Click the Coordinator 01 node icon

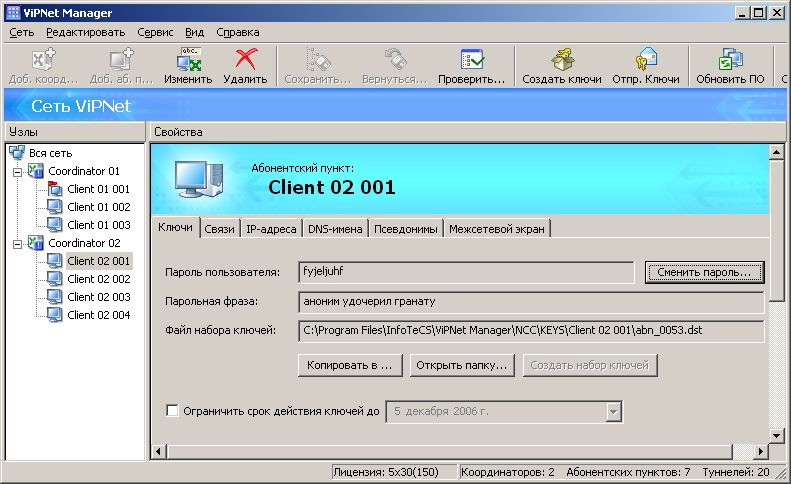(x=36, y=171)
